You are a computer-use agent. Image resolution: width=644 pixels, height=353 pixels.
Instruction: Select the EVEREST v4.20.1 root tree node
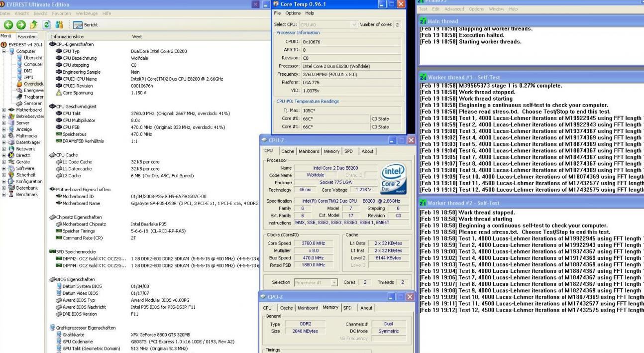pyautogui.click(x=21, y=44)
